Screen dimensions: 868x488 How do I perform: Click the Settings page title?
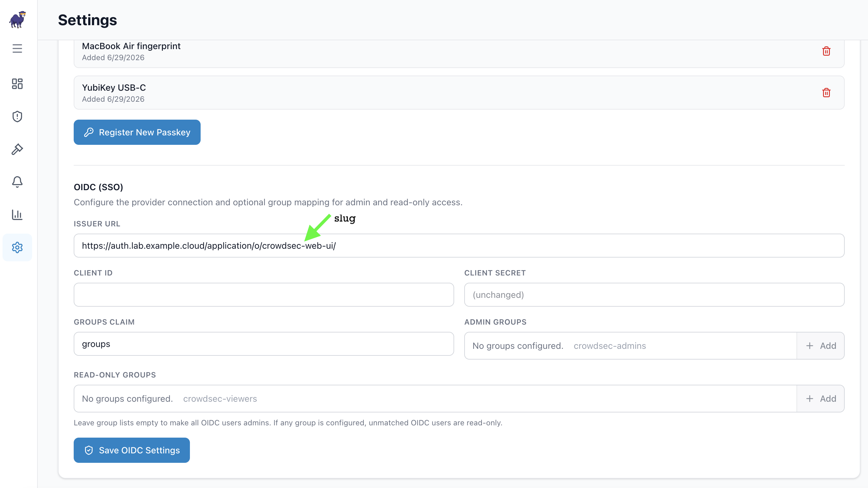pos(87,20)
